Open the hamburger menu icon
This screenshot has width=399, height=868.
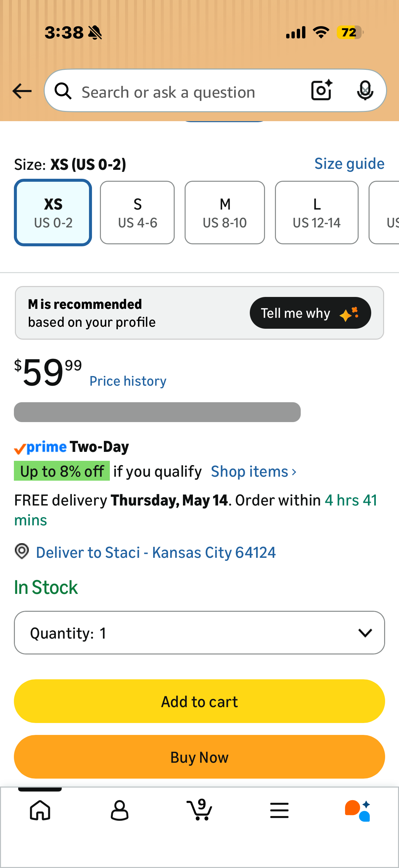coord(279,810)
